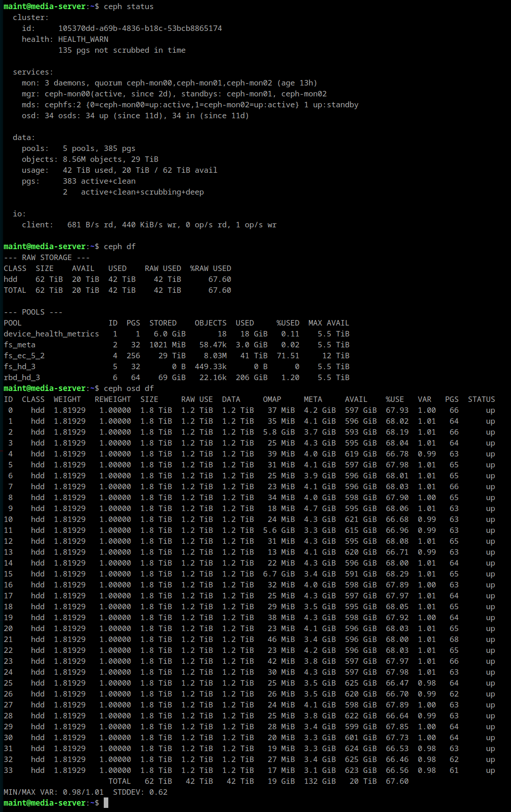Click the fs_ec_5_2 pool name

(x=24, y=356)
